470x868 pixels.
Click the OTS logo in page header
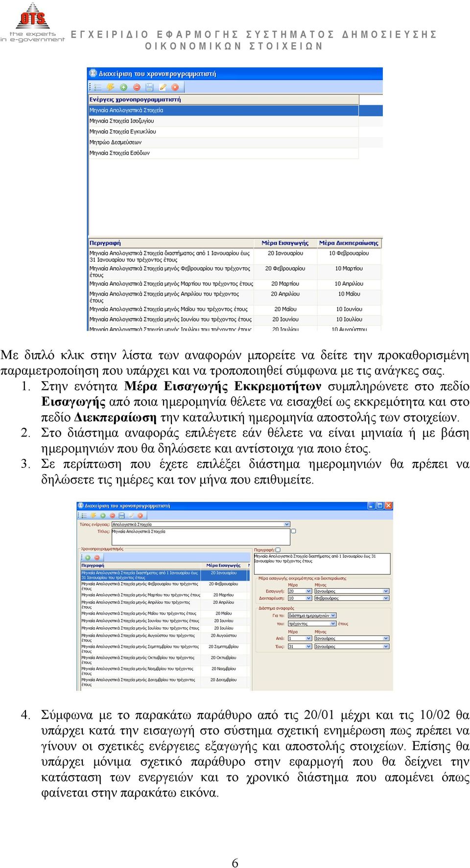pyautogui.click(x=32, y=22)
